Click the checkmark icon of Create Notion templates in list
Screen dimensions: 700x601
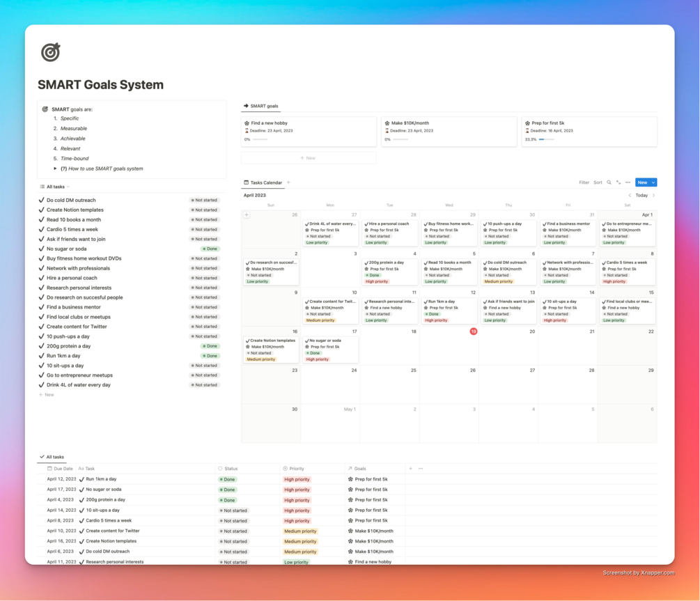(x=42, y=210)
